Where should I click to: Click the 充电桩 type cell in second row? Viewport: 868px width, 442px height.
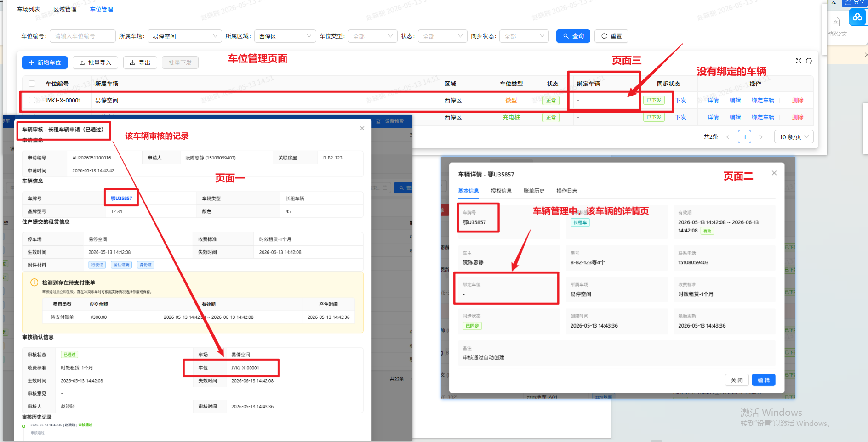(511, 117)
